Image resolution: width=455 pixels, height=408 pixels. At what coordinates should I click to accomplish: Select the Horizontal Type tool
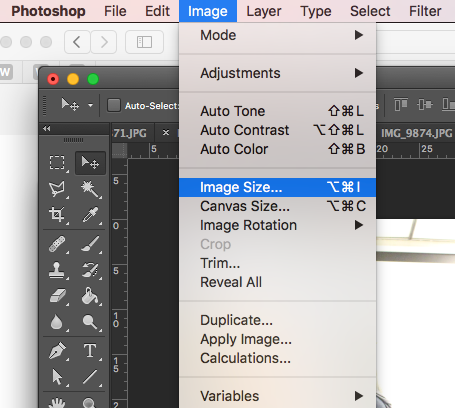coord(90,351)
